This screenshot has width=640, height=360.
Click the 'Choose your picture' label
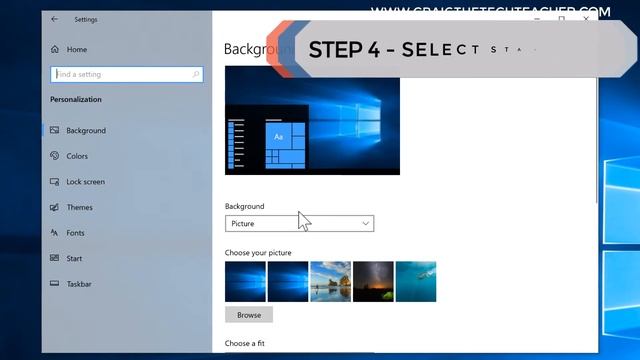tap(258, 253)
